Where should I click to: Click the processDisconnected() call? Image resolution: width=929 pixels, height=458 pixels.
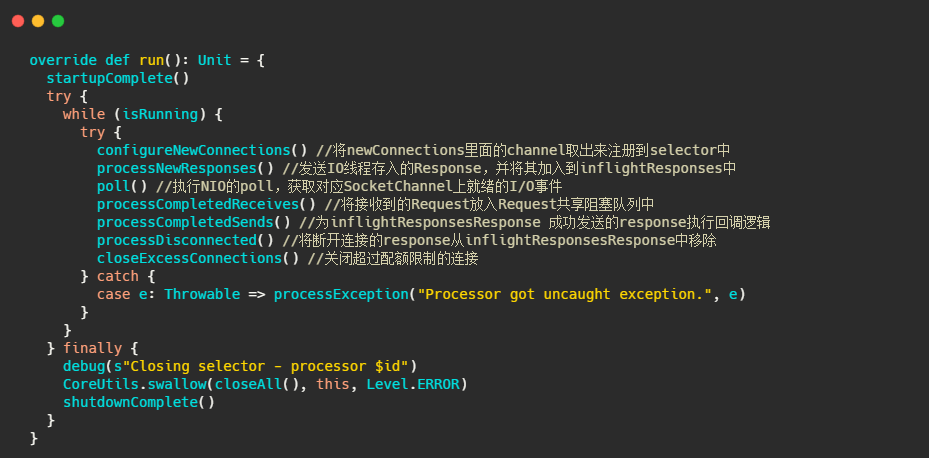click(185, 240)
